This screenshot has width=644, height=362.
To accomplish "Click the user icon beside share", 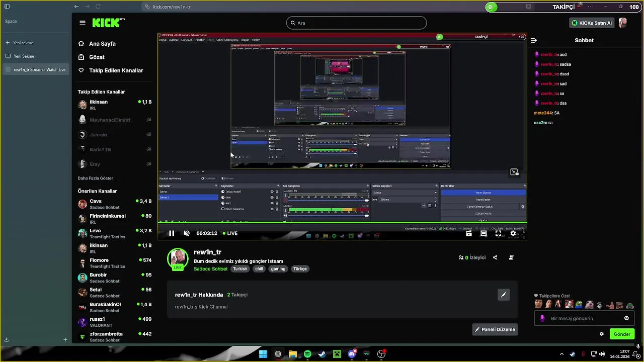I will (511, 257).
